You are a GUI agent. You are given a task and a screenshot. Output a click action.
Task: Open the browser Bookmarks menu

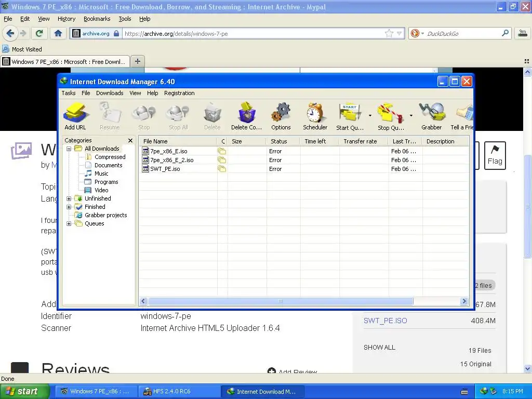97,19
